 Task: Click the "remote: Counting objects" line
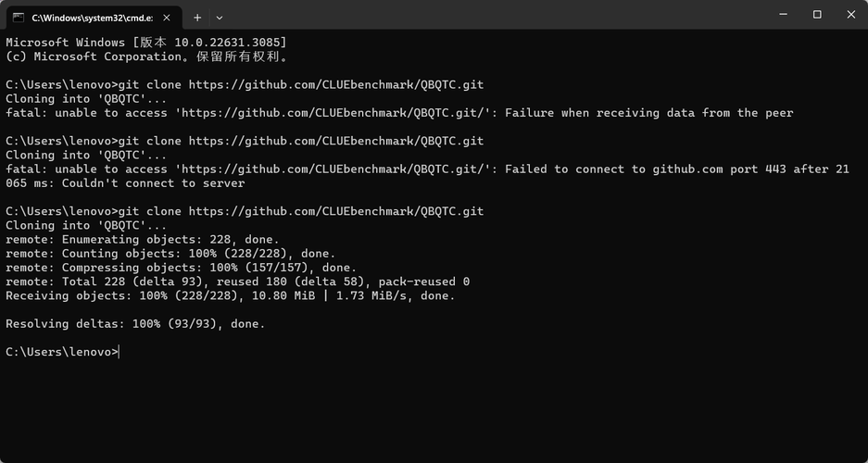(x=170, y=254)
